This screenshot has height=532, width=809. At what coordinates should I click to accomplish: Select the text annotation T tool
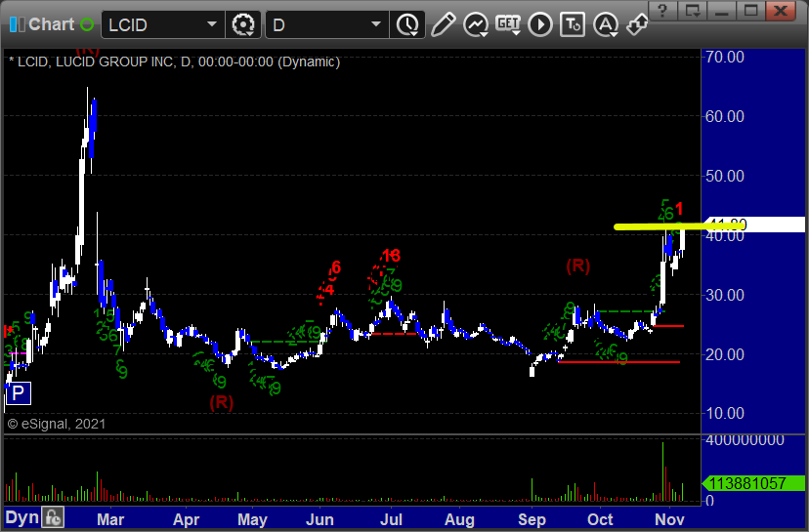(573, 24)
